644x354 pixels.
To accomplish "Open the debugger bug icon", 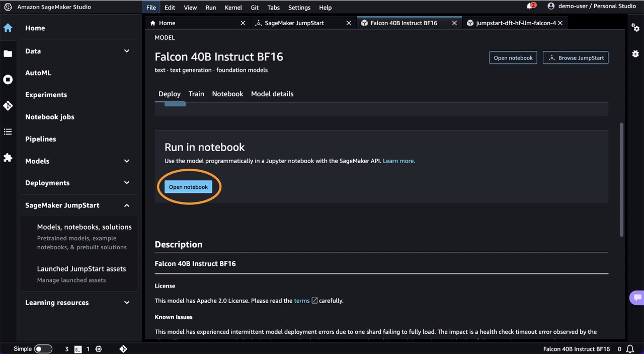I will point(635,53).
